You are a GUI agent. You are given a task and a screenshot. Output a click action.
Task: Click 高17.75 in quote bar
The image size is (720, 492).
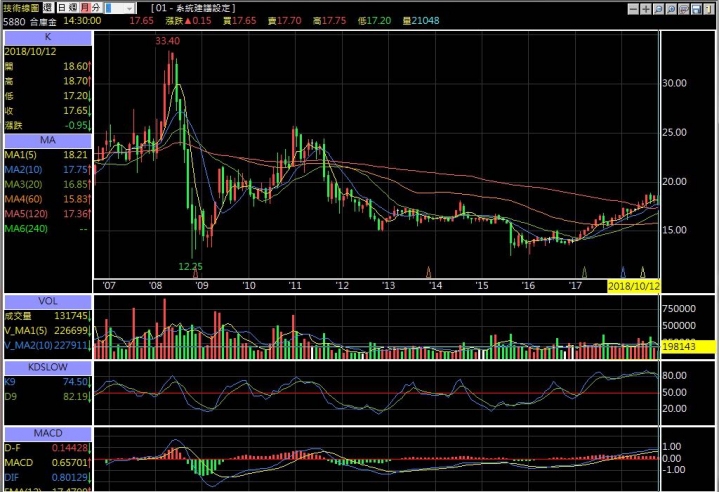329,21
